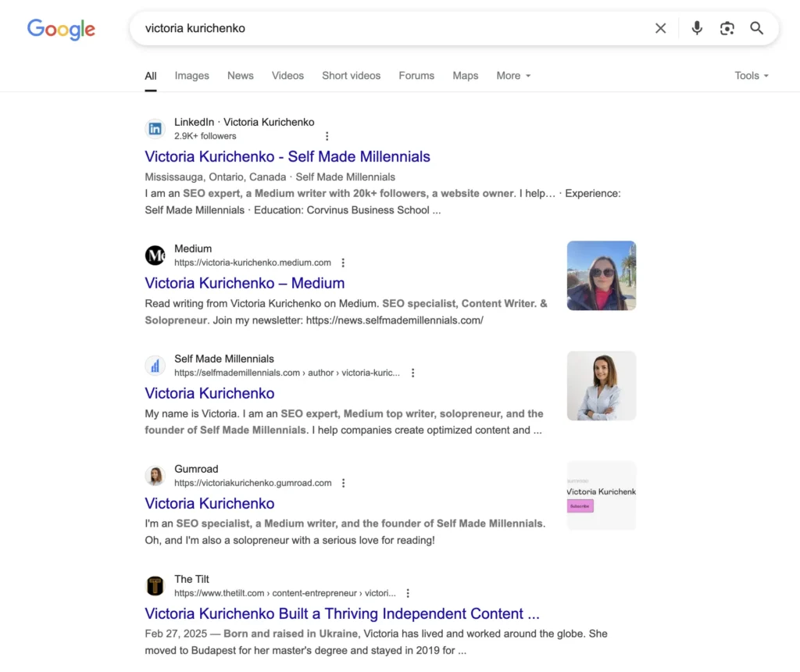The height and width of the screenshot is (672, 800).
Task: Click the Medium result profile photo thumbnail
Action: tap(601, 275)
